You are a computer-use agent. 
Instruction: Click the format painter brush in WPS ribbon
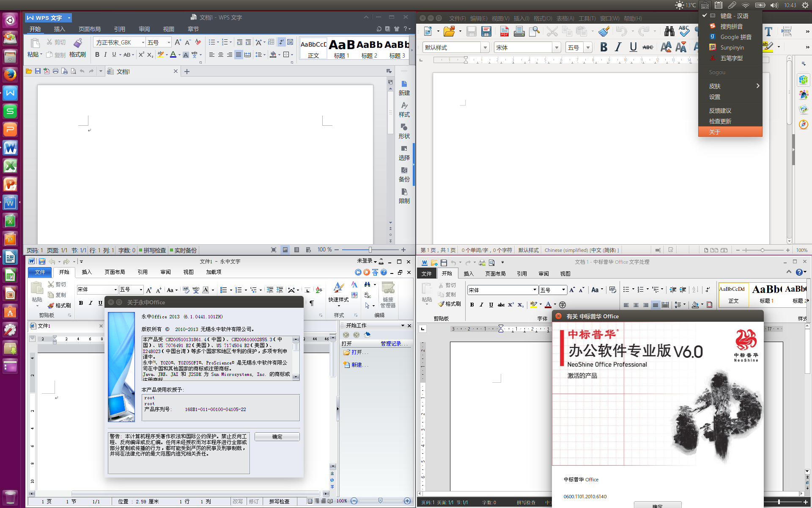pos(78,43)
